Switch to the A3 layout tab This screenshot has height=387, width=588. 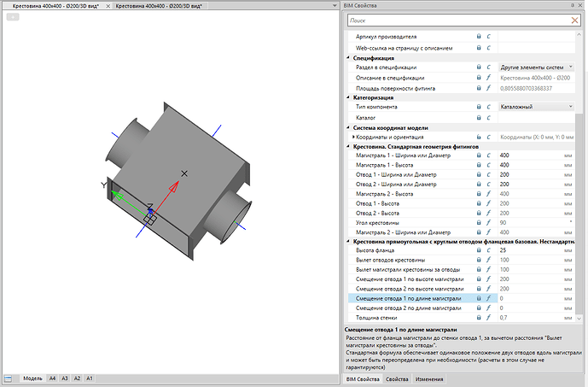[65, 378]
